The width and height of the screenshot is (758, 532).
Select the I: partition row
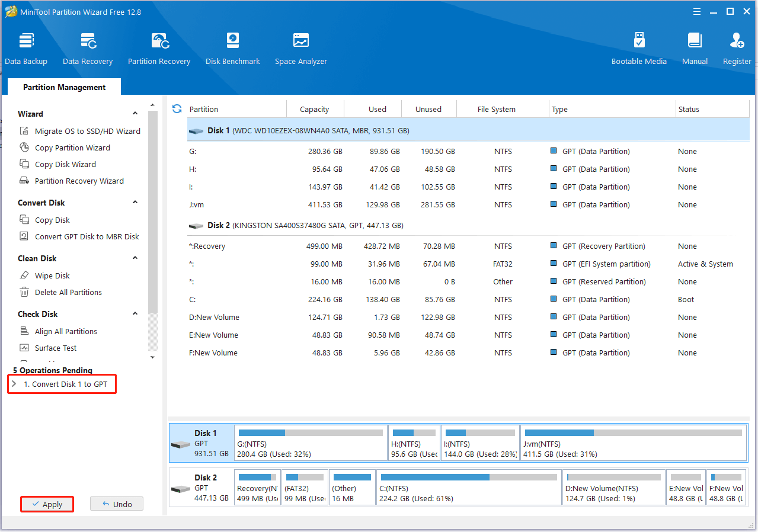click(468, 187)
